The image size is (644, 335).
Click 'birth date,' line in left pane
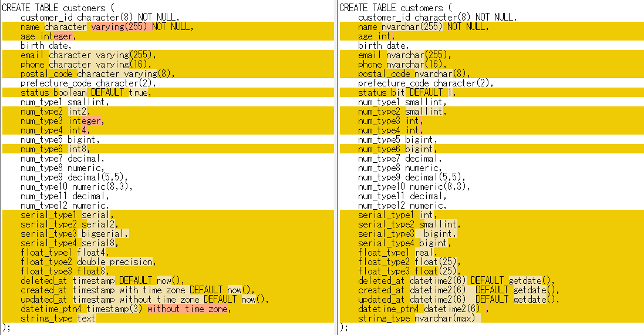46,46
